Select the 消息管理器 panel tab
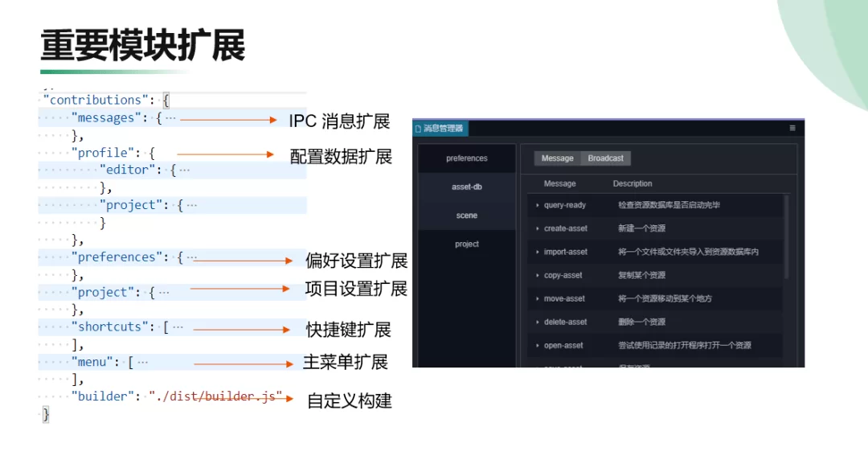Image resolution: width=868 pixels, height=460 pixels. click(442, 129)
